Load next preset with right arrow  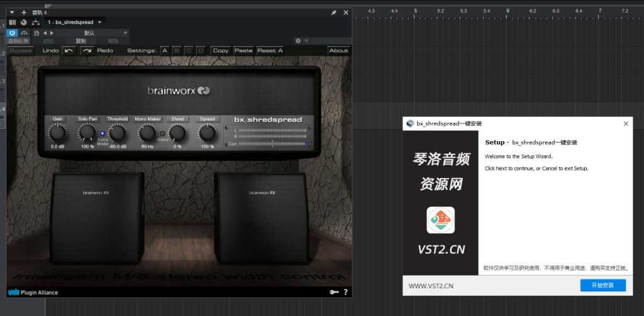point(52,33)
